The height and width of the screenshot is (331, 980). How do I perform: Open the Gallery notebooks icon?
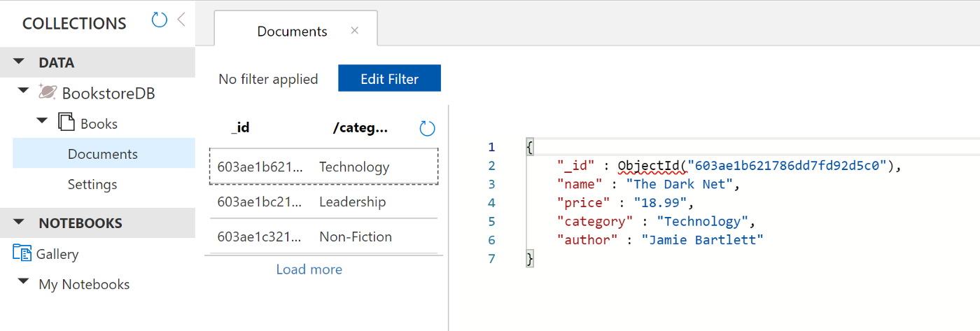[x=22, y=253]
